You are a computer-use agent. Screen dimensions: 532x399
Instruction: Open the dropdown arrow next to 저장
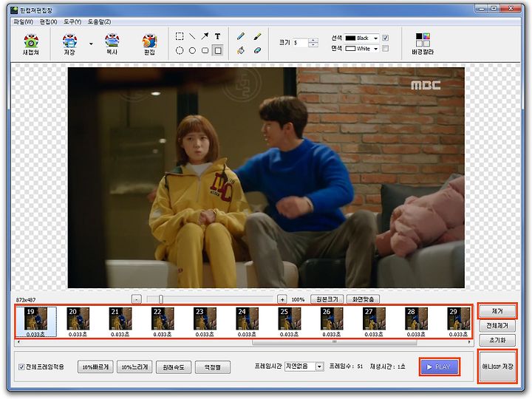click(91, 44)
